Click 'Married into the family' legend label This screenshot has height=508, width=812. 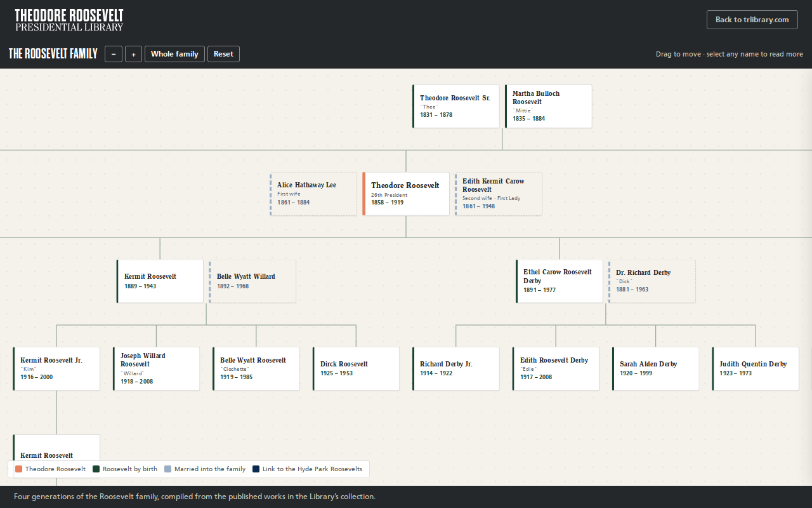tap(210, 469)
